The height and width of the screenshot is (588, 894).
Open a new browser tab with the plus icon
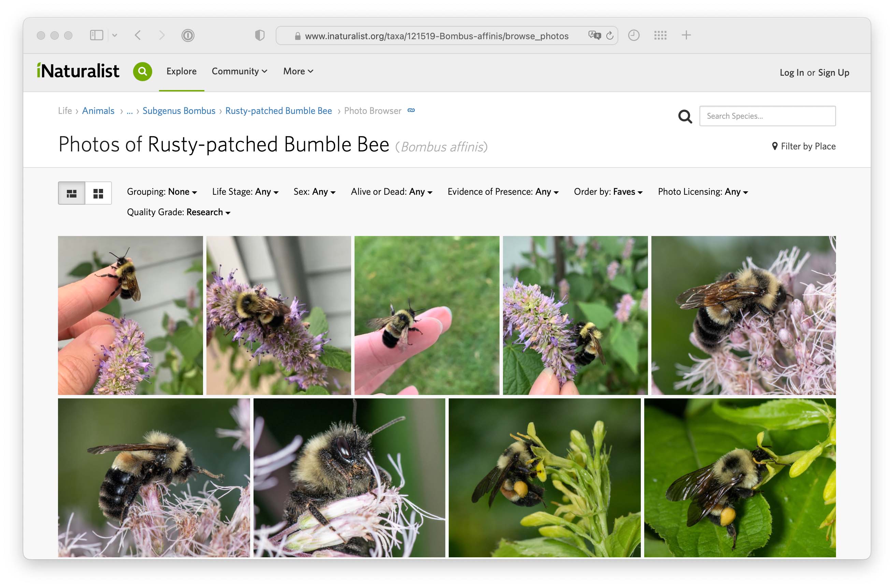[686, 34]
